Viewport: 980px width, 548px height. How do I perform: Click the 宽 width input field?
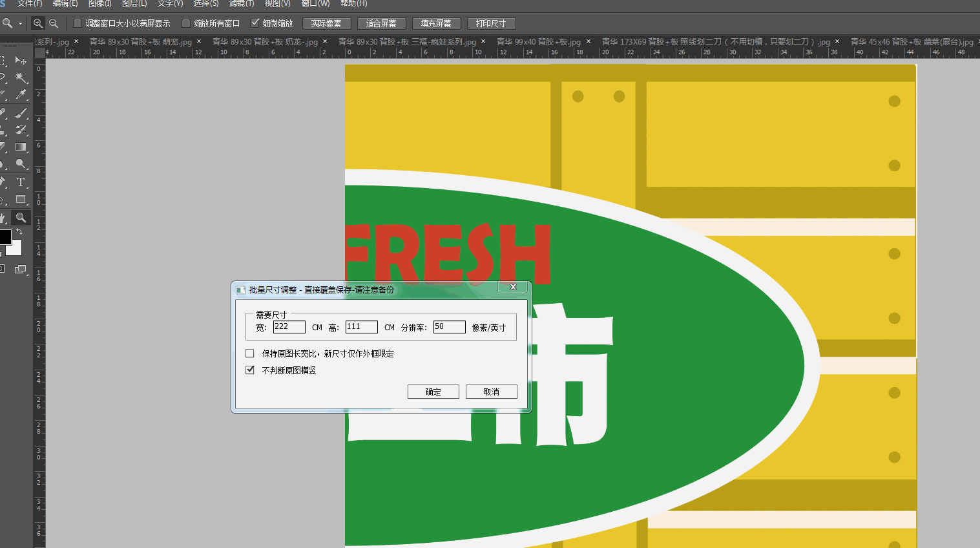coord(289,327)
